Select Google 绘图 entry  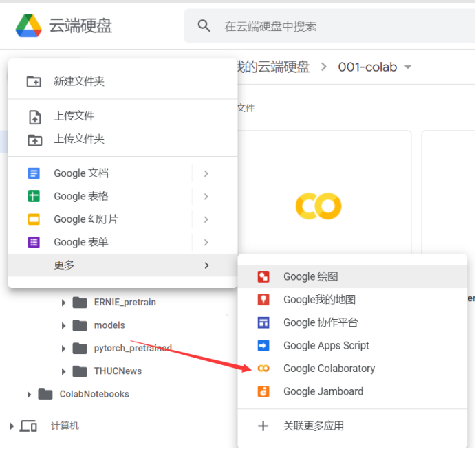pyautogui.click(x=352, y=276)
